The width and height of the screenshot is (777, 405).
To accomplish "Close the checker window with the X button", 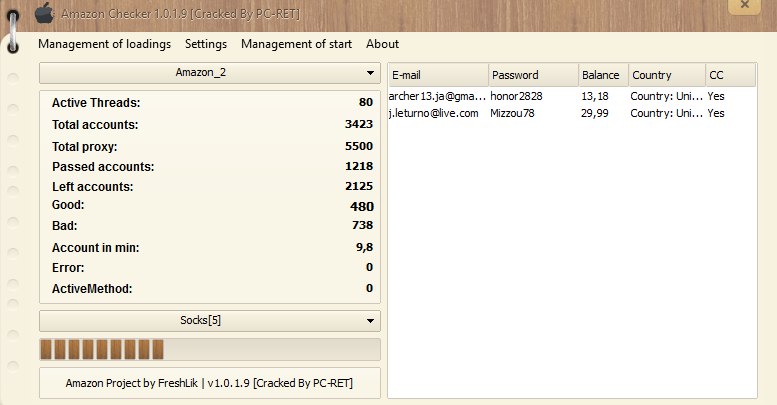I will (744, 5).
